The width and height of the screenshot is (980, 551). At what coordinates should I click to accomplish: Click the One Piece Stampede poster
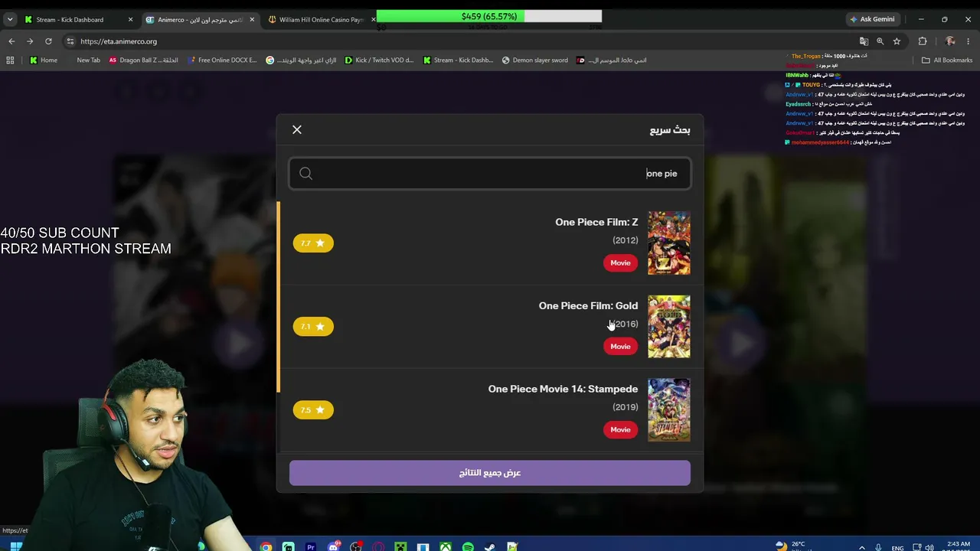[669, 410]
